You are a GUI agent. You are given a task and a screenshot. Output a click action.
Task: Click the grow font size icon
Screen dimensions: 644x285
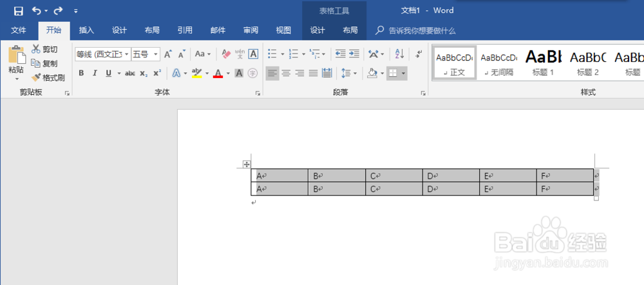coord(168,54)
